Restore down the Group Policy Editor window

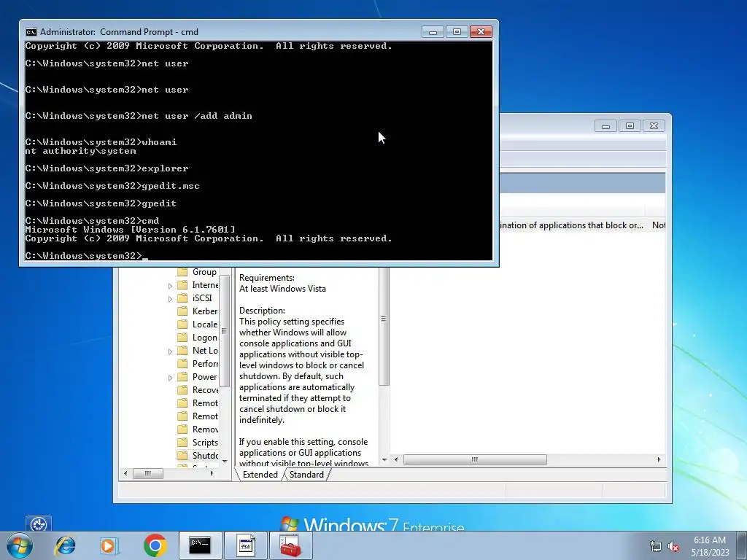tap(630, 126)
